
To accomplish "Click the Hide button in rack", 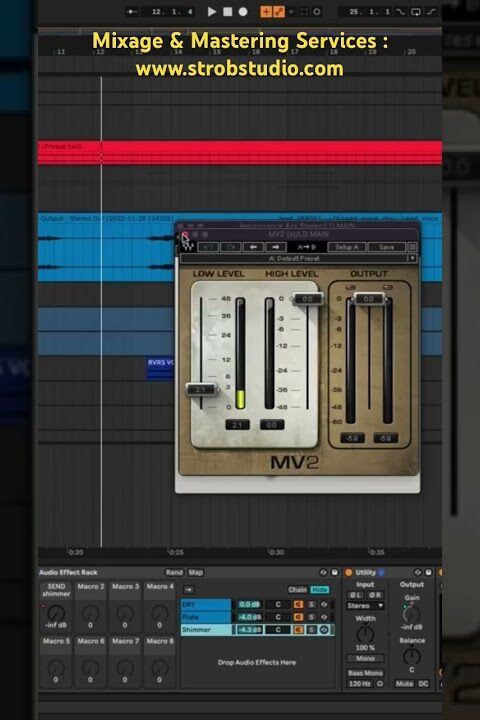I will pyautogui.click(x=320, y=590).
